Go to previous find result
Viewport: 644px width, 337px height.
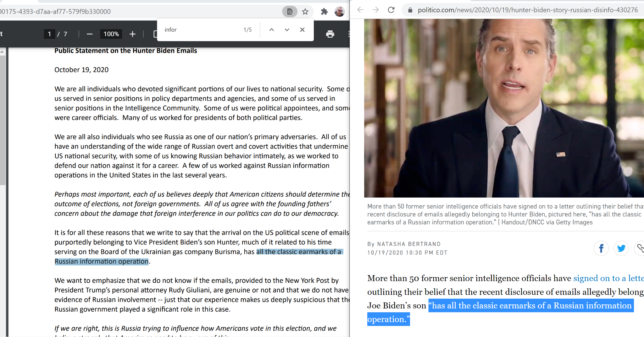click(x=272, y=30)
